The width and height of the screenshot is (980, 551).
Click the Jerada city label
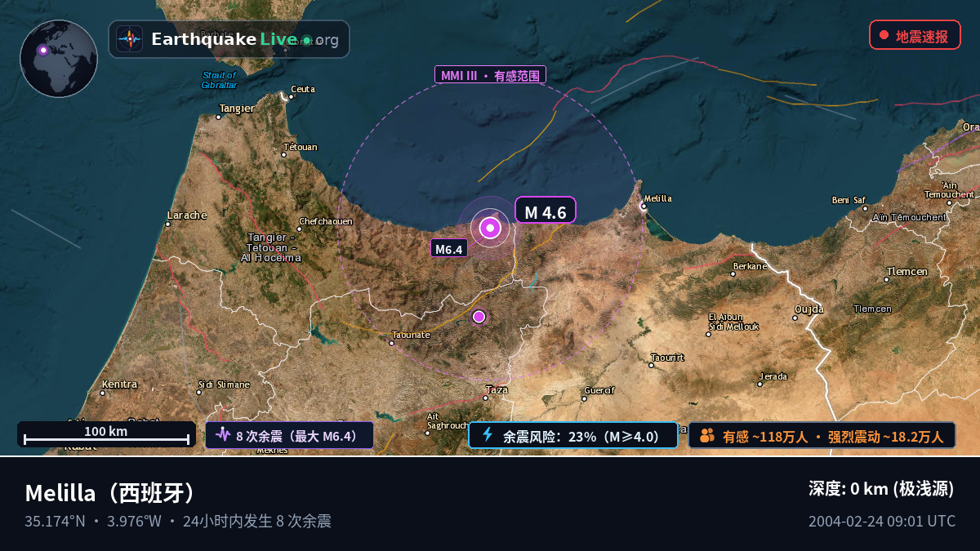click(773, 376)
